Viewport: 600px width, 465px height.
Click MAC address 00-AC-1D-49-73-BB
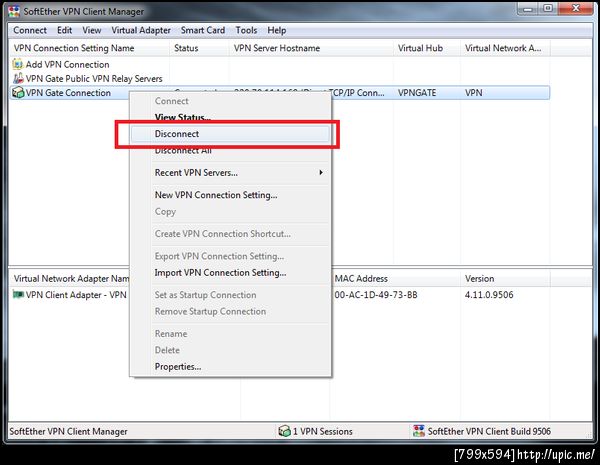pos(376,295)
